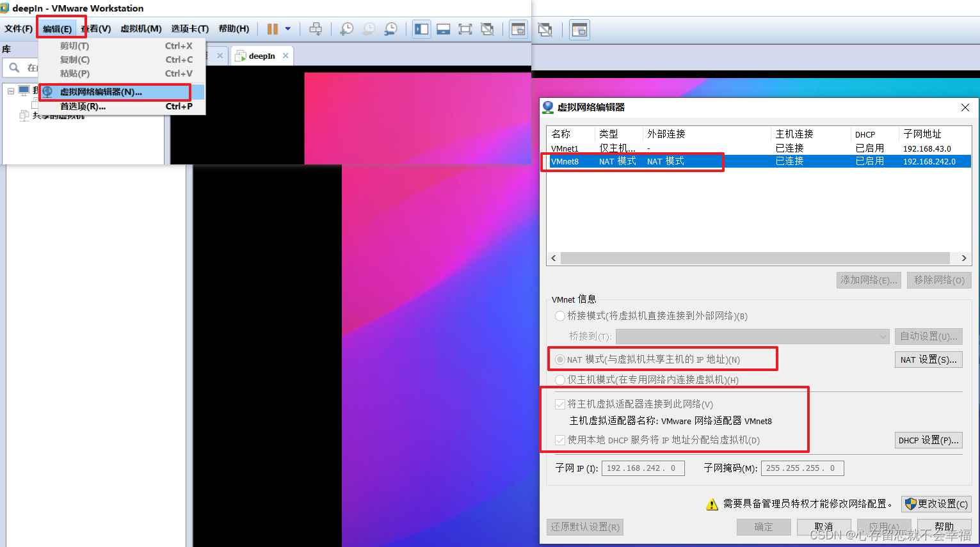
Task: Click subnet address 192.168.242.0 cell
Action: click(x=929, y=161)
